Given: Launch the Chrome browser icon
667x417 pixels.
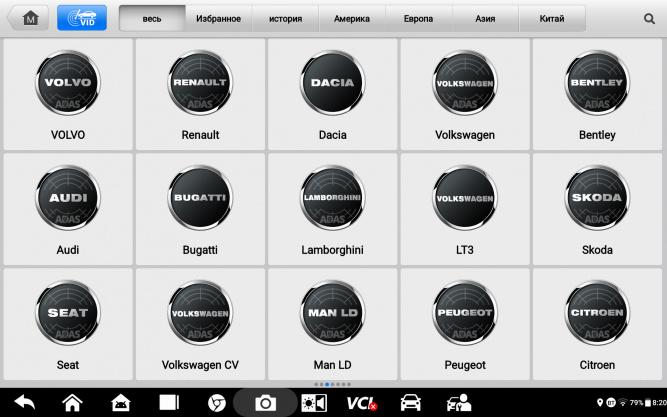Looking at the screenshot, I should (217, 403).
